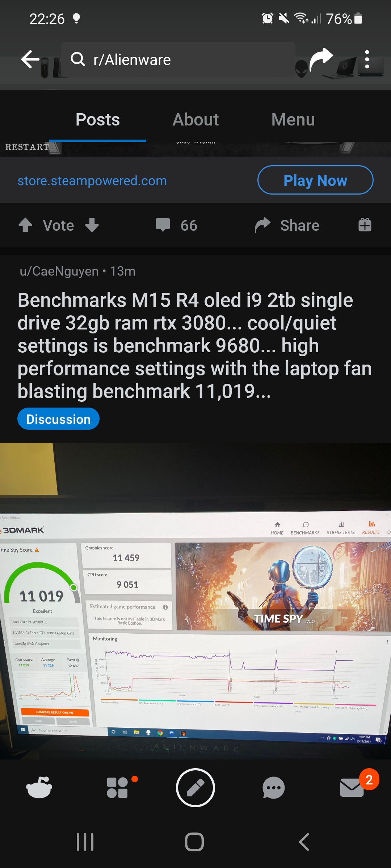Go to the Reddit home feed icon
Viewport: 391px width, 868px height.
(39, 787)
